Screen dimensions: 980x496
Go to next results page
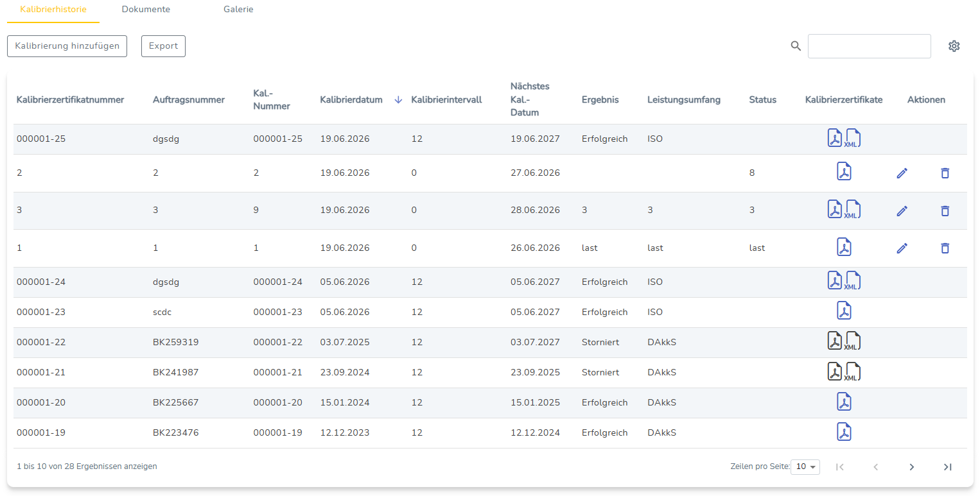(x=911, y=467)
